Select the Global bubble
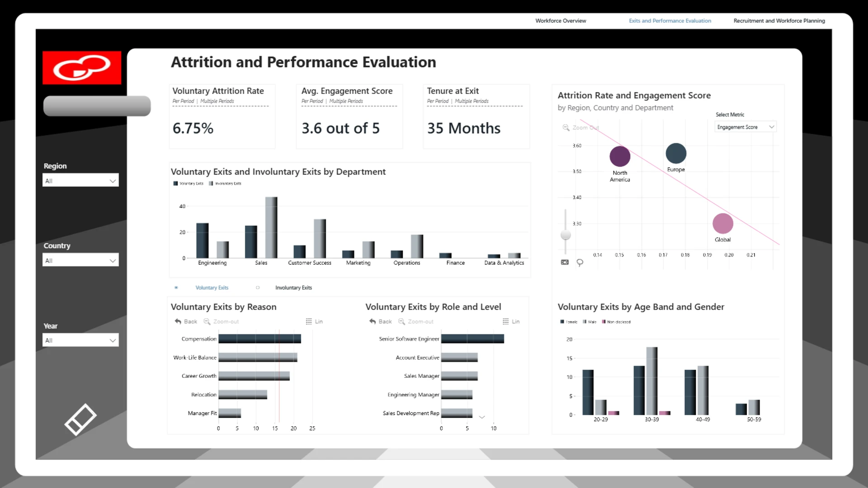868x488 pixels. click(722, 223)
